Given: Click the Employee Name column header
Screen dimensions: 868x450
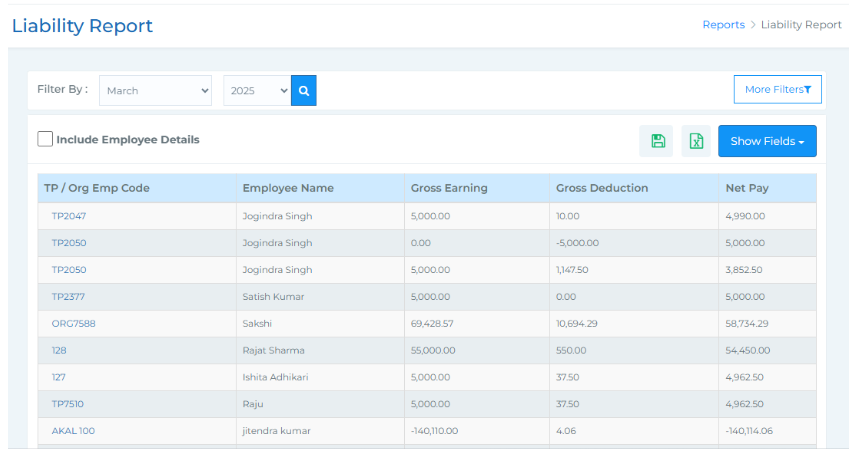Looking at the screenshot, I should click(x=288, y=188).
